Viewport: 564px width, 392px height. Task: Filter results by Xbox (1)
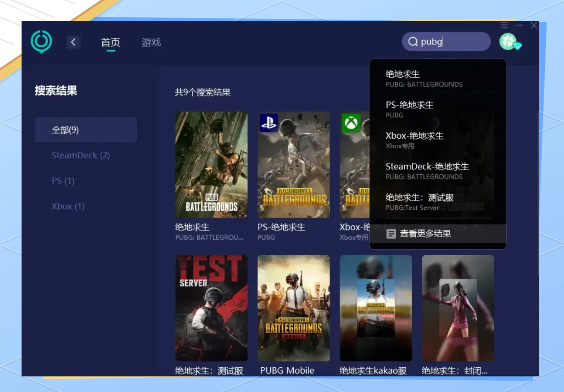68,206
